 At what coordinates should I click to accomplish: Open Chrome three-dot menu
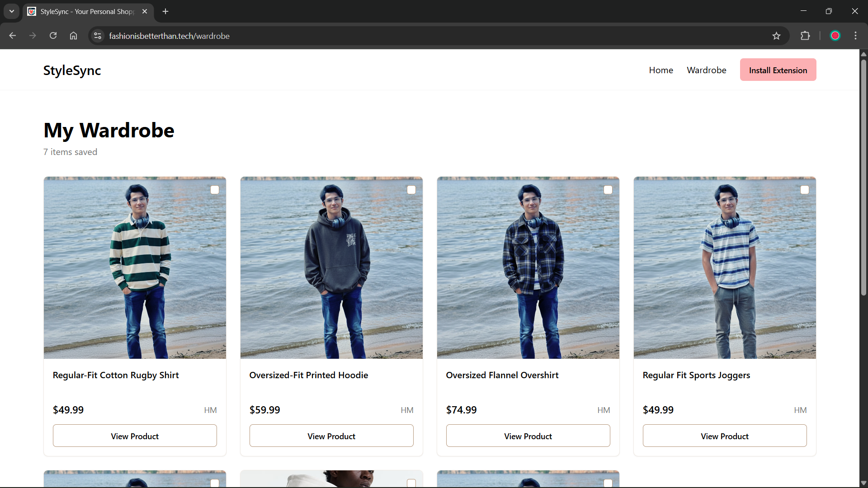[855, 36]
